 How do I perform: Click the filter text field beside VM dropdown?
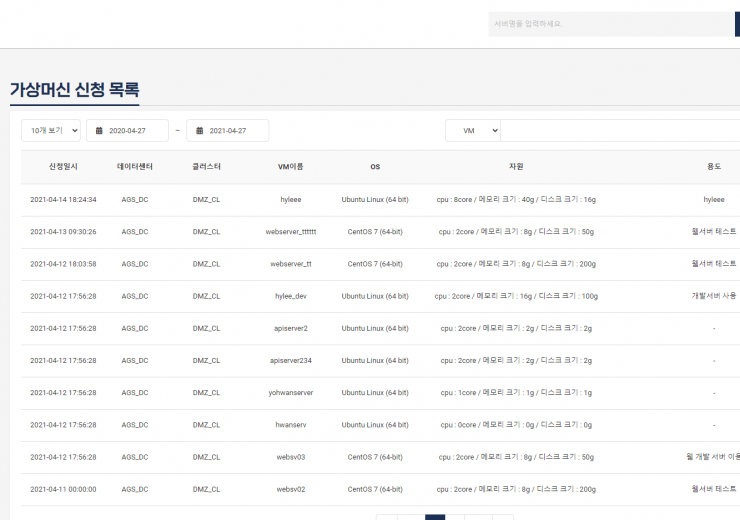[x=620, y=131]
